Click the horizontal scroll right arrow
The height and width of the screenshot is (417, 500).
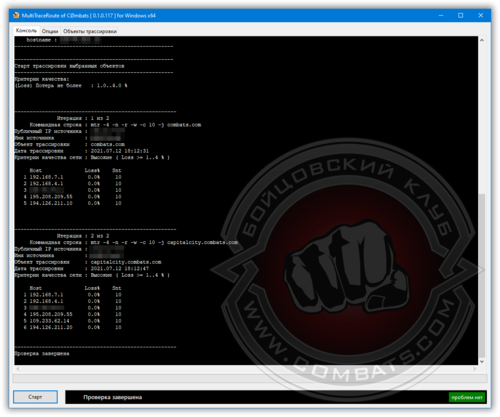[475, 369]
